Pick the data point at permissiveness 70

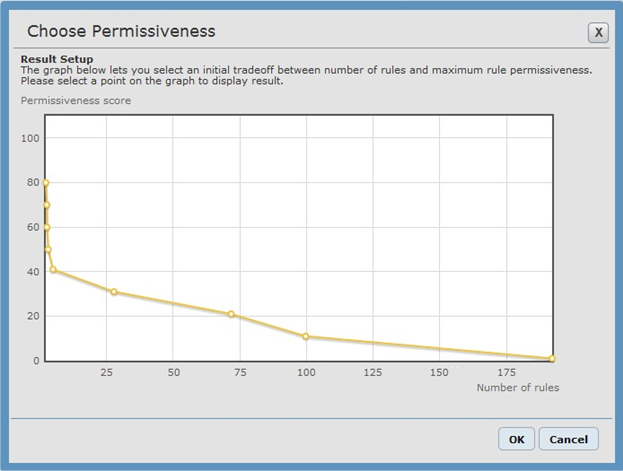pyautogui.click(x=46, y=205)
